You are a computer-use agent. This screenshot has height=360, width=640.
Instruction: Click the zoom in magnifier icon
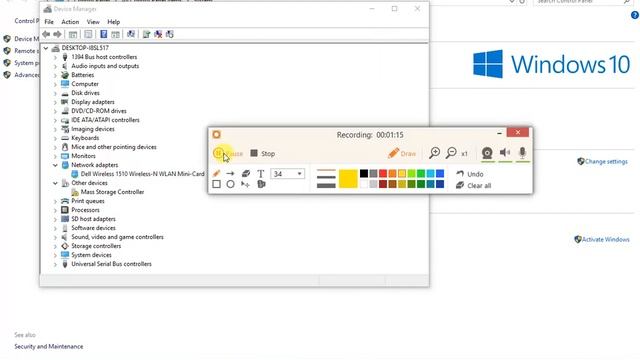tap(434, 153)
